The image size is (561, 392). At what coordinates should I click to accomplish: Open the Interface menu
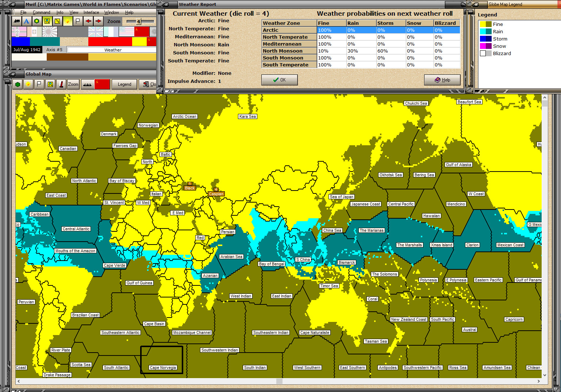pyautogui.click(x=91, y=12)
